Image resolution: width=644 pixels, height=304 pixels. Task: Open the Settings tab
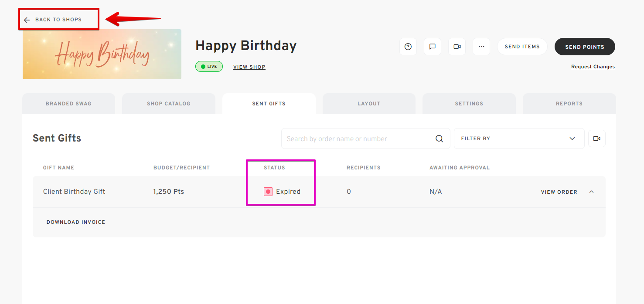coord(469,104)
